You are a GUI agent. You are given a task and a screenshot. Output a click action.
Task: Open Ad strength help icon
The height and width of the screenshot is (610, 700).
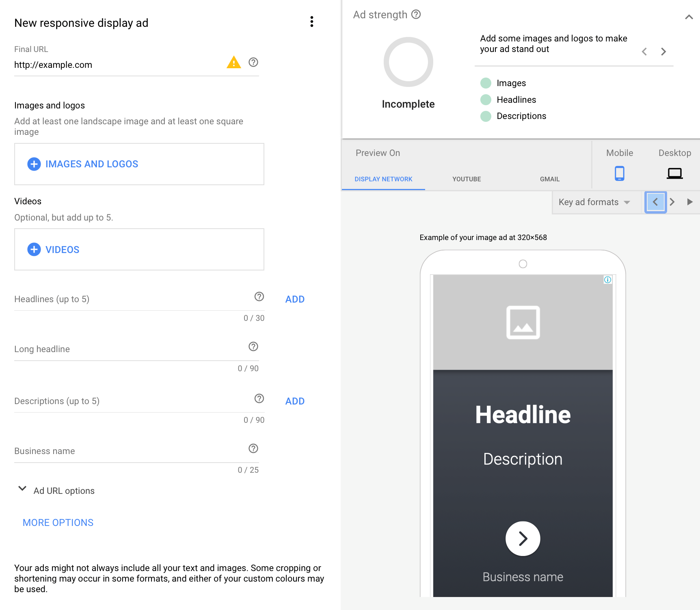point(416,15)
